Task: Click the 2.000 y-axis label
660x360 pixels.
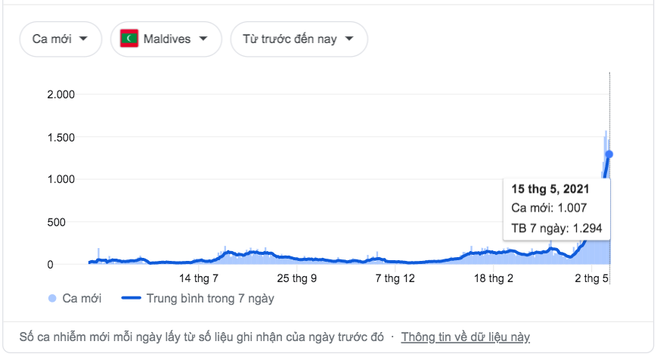Action: (61, 94)
